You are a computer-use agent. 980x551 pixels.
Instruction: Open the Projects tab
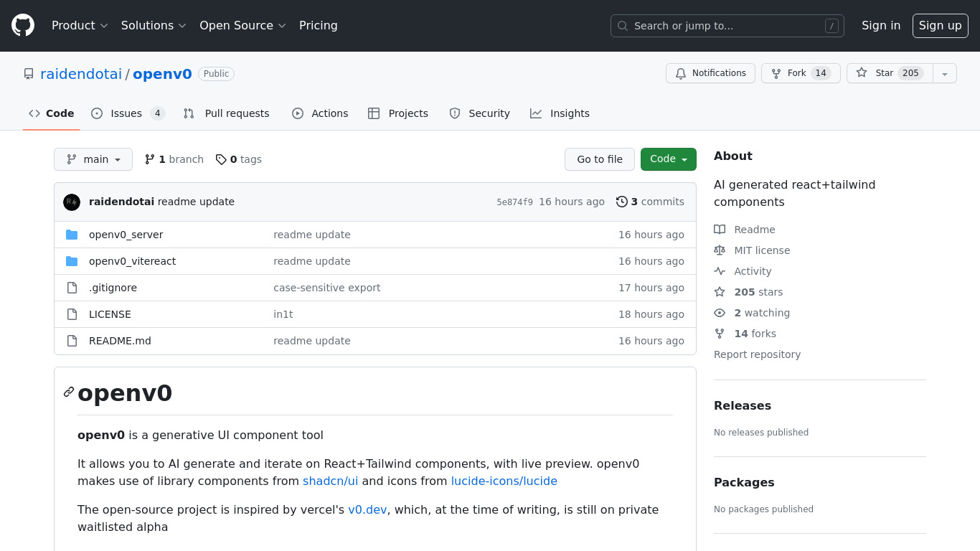tap(398, 113)
